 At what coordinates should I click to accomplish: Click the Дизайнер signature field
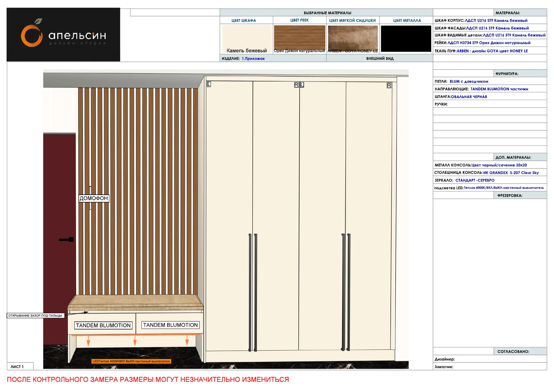click(x=490, y=359)
